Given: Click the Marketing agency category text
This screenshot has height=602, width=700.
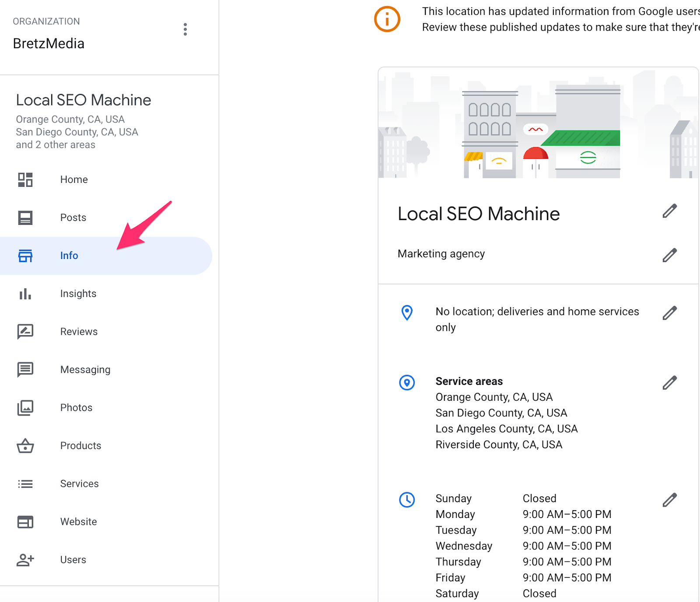Looking at the screenshot, I should [441, 254].
